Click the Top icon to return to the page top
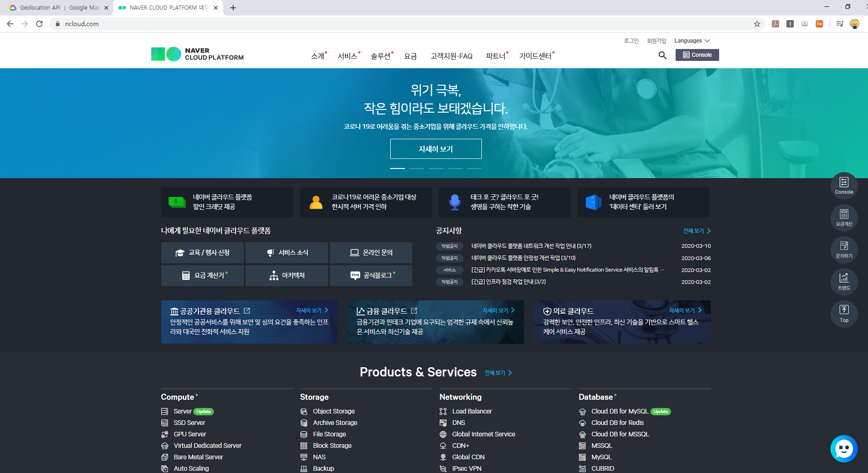Viewport: 868px width, 473px height. click(844, 314)
